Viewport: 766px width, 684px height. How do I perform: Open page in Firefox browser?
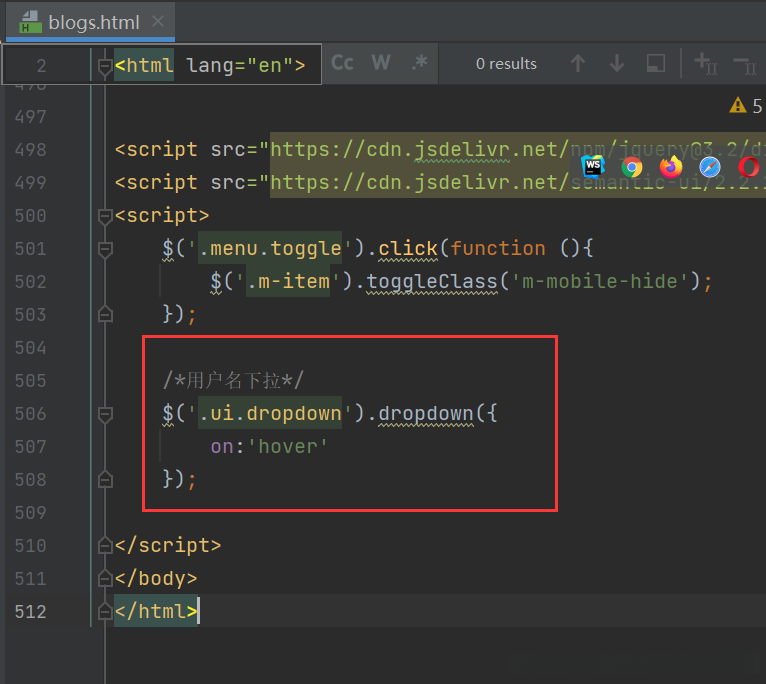point(670,166)
